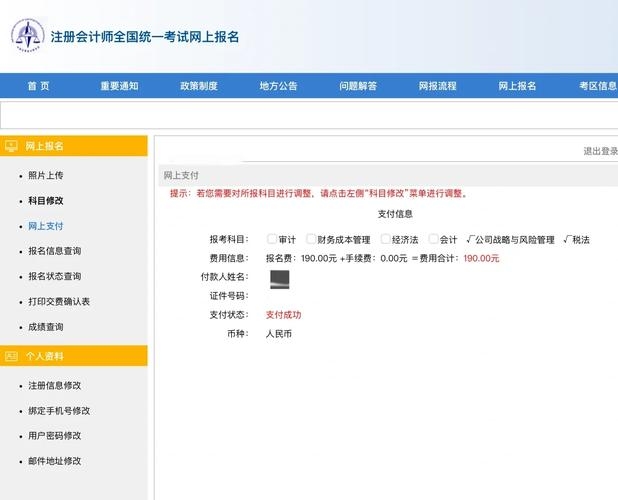
Task: Click the monitor icon beside 网上报名 header
Action: pyautogui.click(x=11, y=146)
